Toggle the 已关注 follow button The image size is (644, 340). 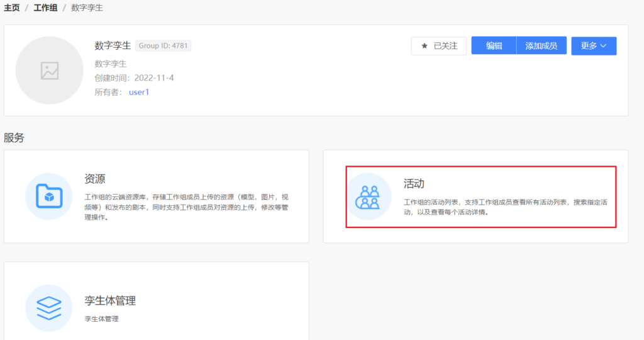coord(439,46)
